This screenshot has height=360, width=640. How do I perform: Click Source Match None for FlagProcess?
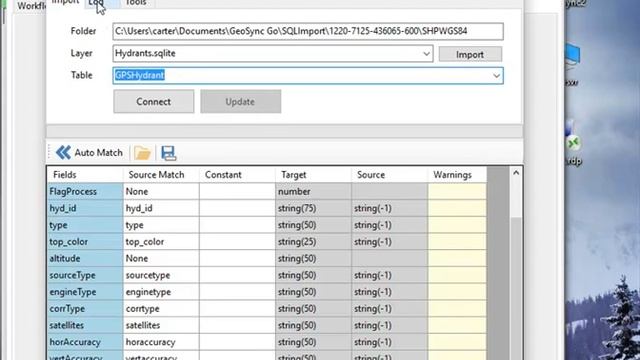(x=161, y=191)
